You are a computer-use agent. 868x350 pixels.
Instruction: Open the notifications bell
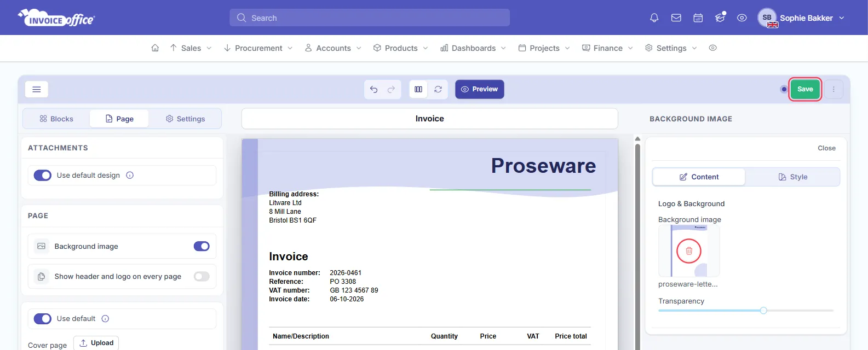(x=654, y=18)
